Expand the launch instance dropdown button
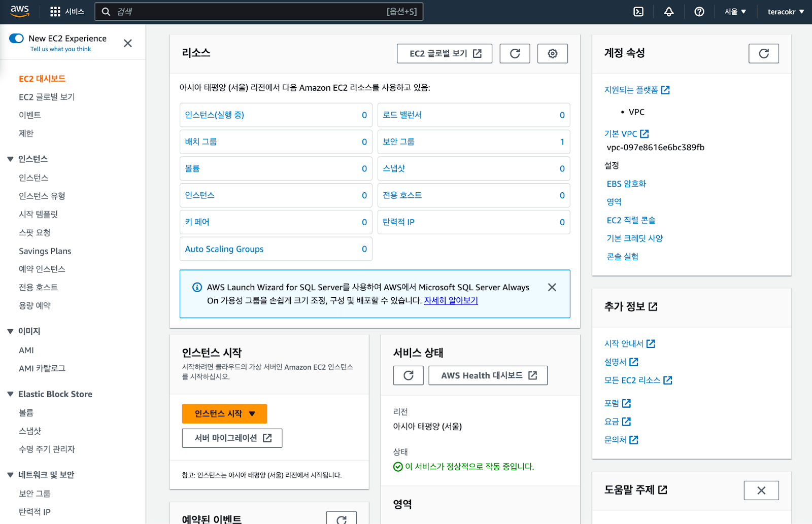The height and width of the screenshot is (524, 812). pyautogui.click(x=252, y=414)
